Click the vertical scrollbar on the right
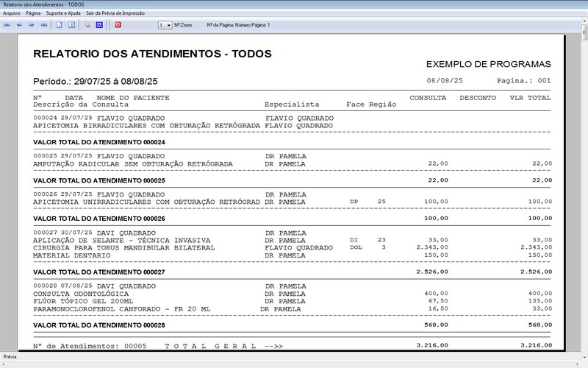588x368 pixels. (x=584, y=184)
